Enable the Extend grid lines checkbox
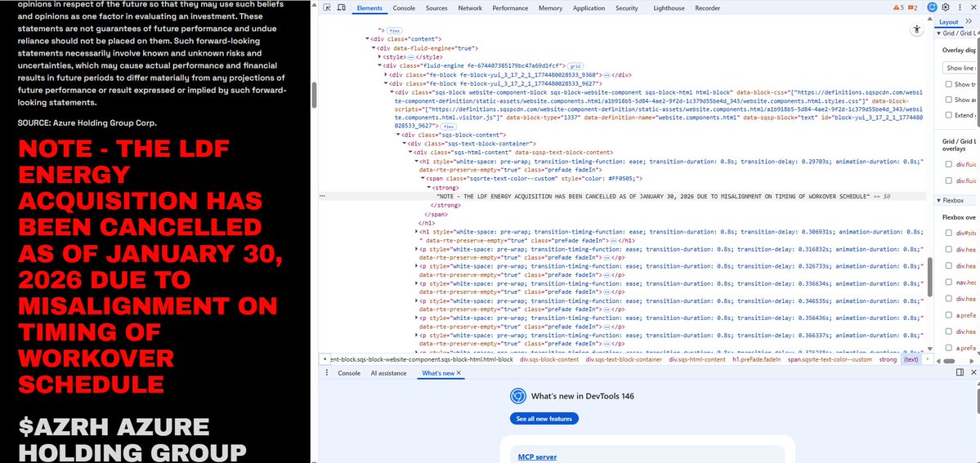Screen dimensions: 980x463 coord(949,115)
